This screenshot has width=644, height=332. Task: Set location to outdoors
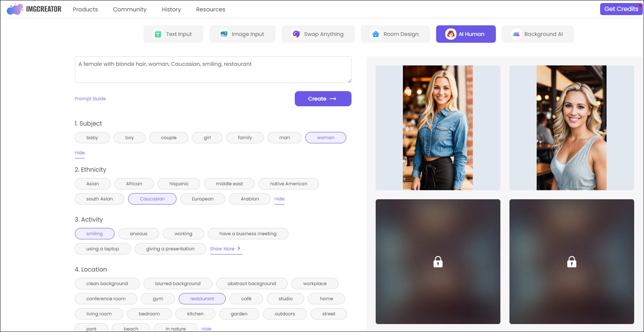(285, 314)
